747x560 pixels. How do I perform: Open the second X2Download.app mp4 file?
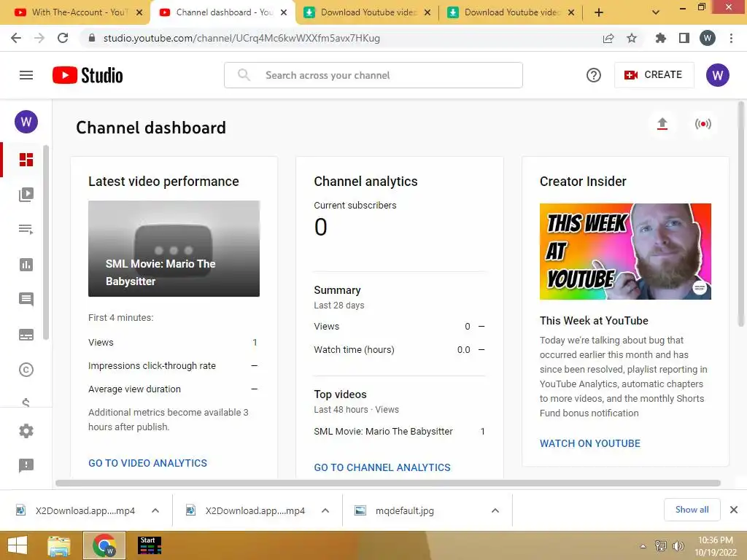click(x=255, y=510)
